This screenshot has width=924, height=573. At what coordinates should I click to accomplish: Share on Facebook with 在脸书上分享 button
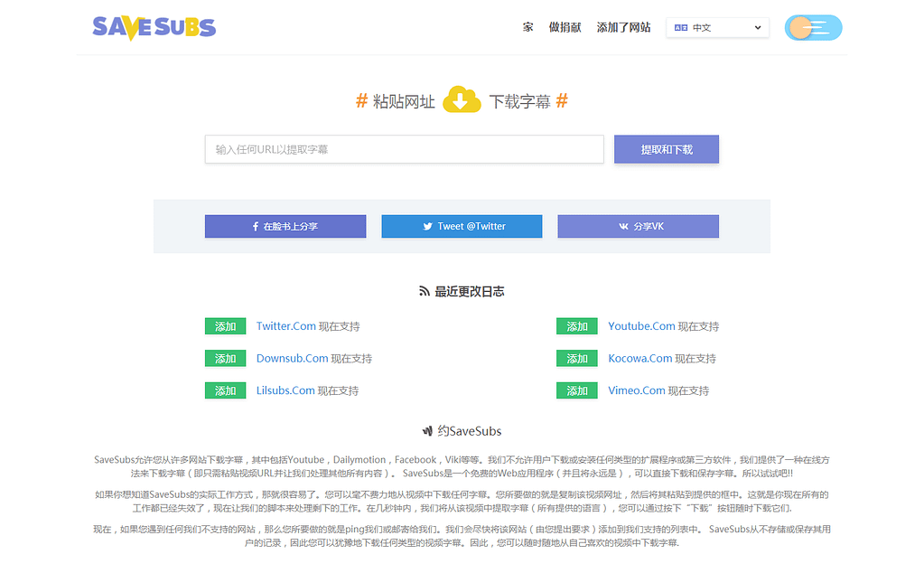(285, 226)
